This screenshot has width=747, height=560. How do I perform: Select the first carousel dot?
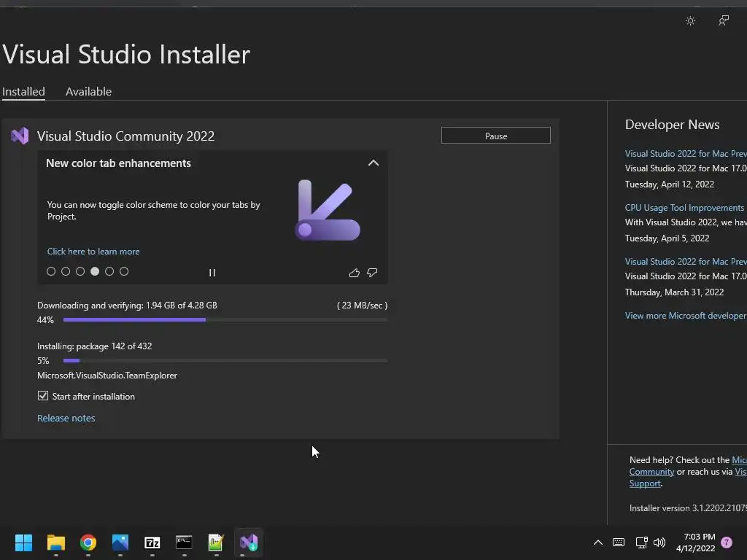pos(51,271)
